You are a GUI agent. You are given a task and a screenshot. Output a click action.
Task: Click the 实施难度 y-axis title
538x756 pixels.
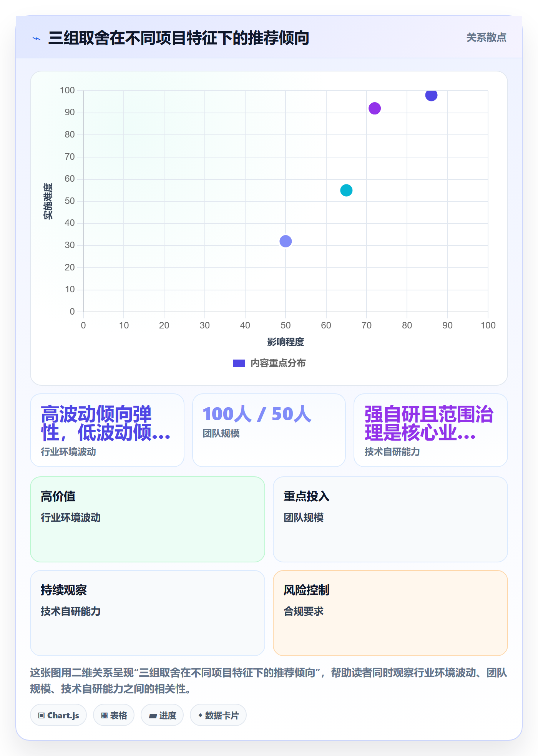point(48,201)
